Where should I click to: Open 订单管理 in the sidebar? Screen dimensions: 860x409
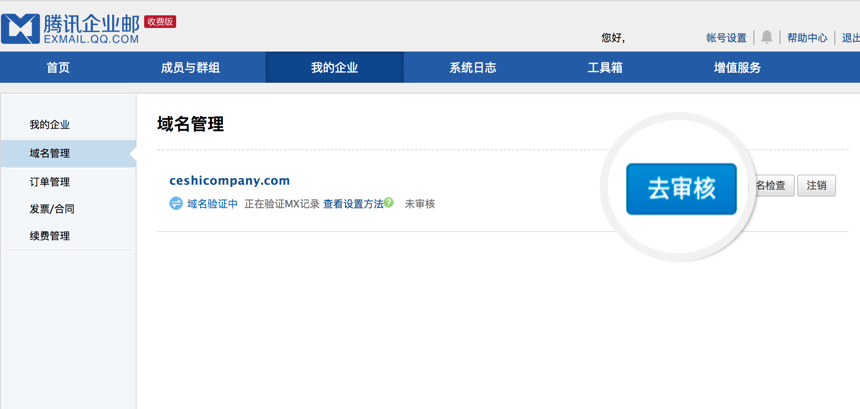click(50, 182)
